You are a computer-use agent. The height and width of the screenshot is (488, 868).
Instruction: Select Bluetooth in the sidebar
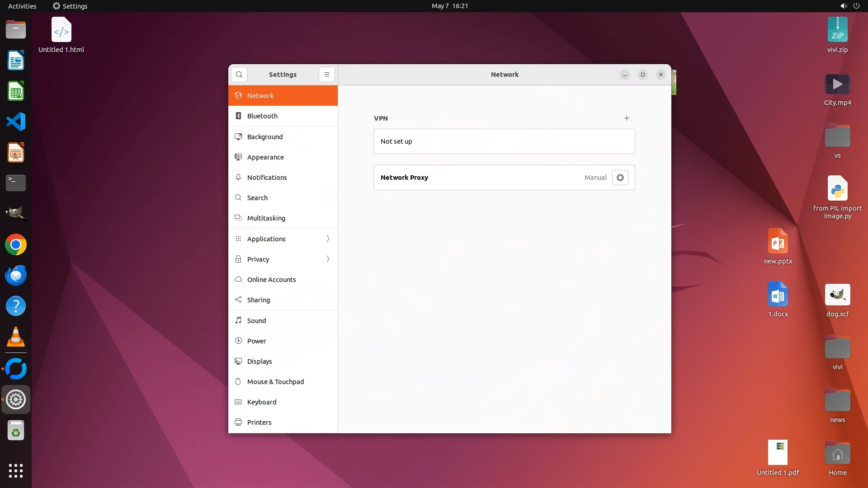point(262,116)
